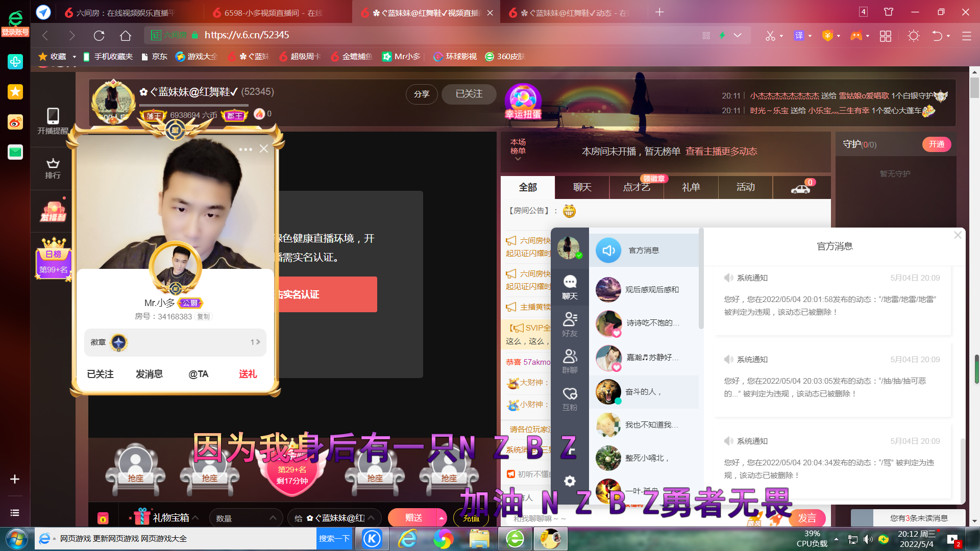Click the three-dot more menu on profile card
This screenshot has height=551, width=980.
pyautogui.click(x=246, y=149)
